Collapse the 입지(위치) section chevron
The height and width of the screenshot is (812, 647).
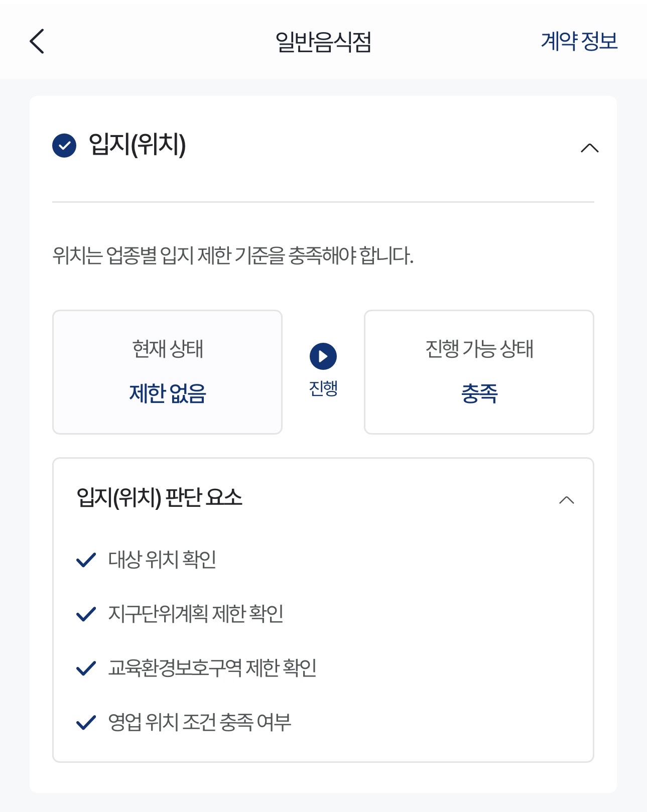589,148
